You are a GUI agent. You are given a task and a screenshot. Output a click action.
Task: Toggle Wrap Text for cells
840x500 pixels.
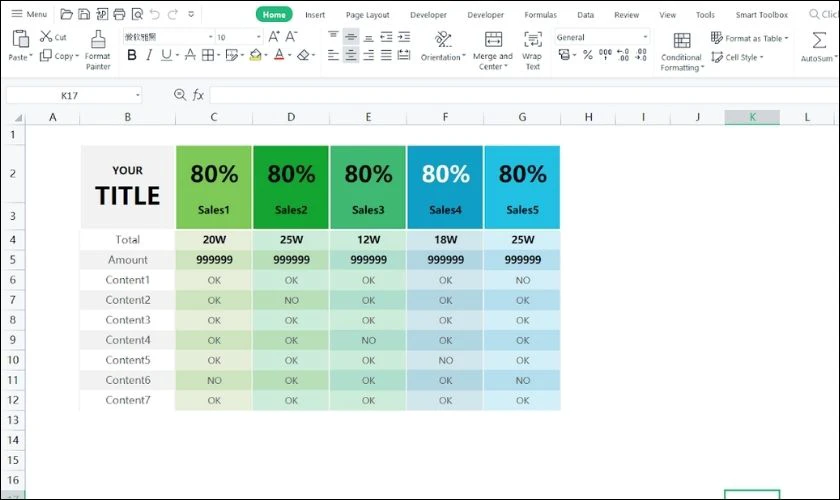click(x=532, y=50)
